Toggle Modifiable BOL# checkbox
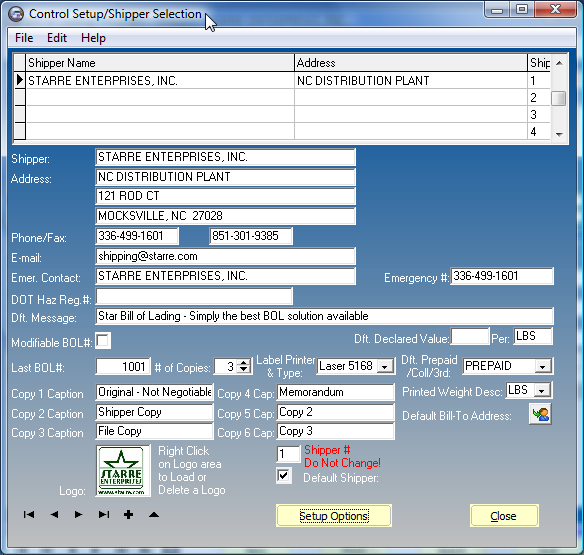584x555 pixels. click(103, 341)
